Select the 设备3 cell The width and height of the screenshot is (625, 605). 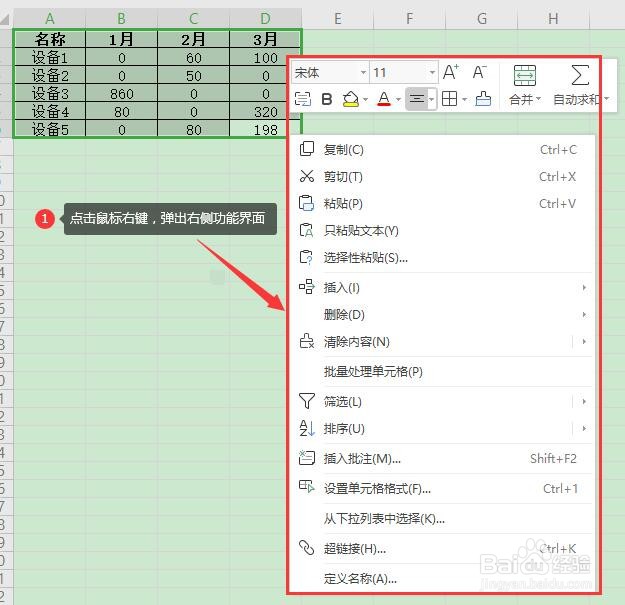50,94
